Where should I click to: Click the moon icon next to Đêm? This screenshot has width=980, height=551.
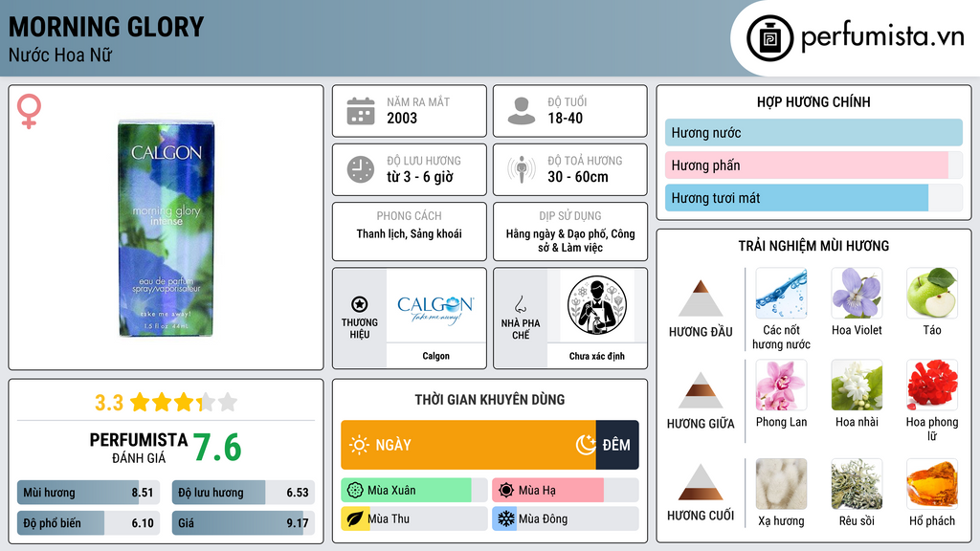[x=586, y=445]
